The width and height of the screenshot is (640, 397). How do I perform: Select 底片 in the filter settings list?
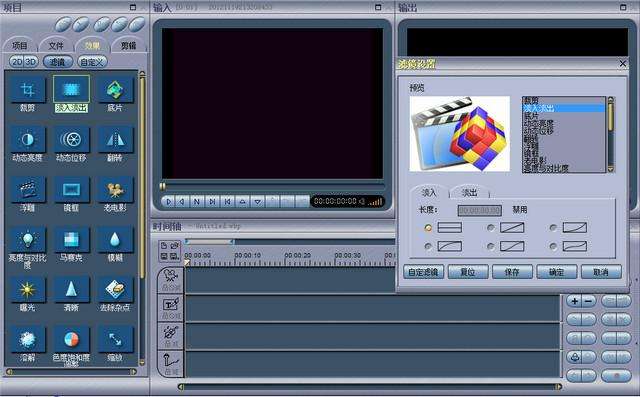(x=563, y=116)
